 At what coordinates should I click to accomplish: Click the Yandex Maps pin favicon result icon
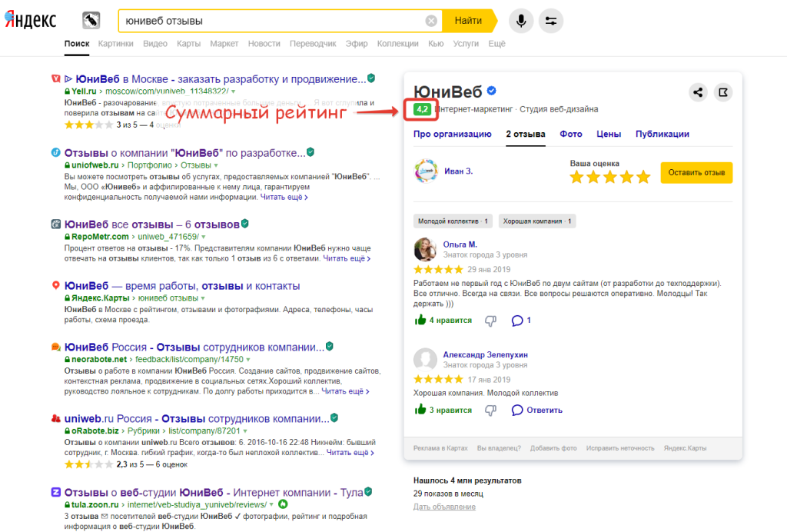(x=55, y=285)
